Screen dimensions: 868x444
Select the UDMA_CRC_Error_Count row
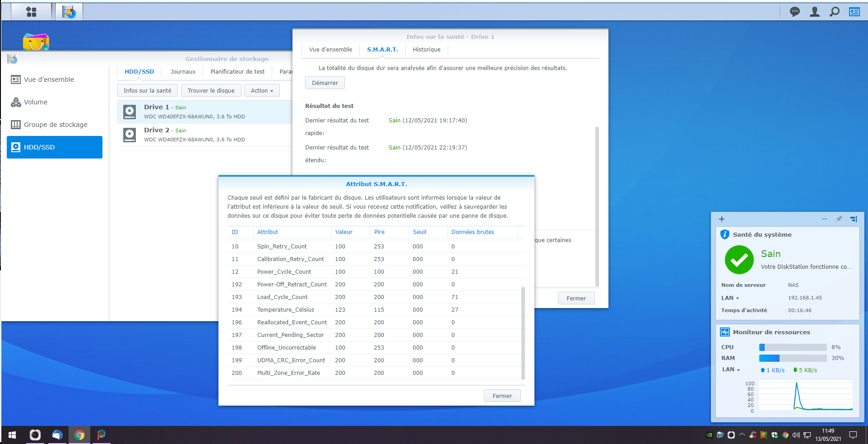tap(374, 360)
